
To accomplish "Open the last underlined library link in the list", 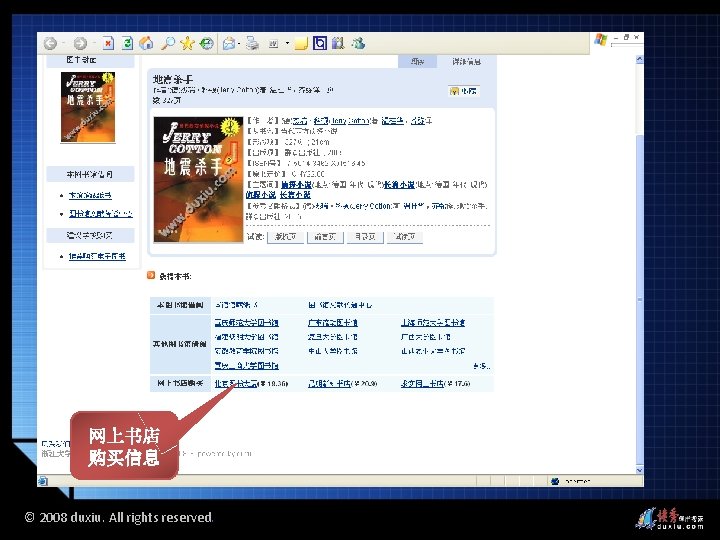I will pos(246,366).
